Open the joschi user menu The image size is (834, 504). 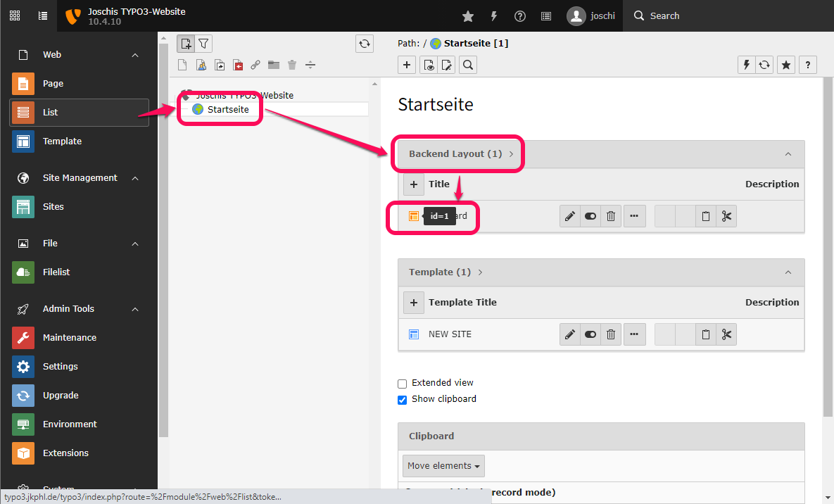click(591, 15)
